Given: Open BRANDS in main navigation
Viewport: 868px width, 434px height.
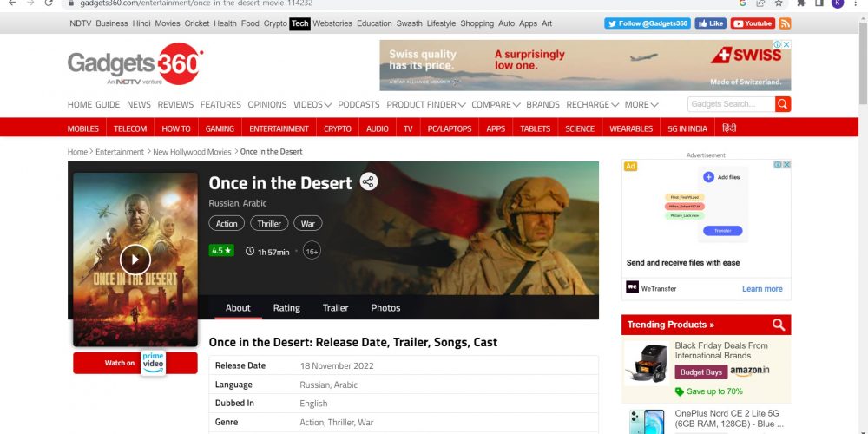Looking at the screenshot, I should [x=542, y=105].
